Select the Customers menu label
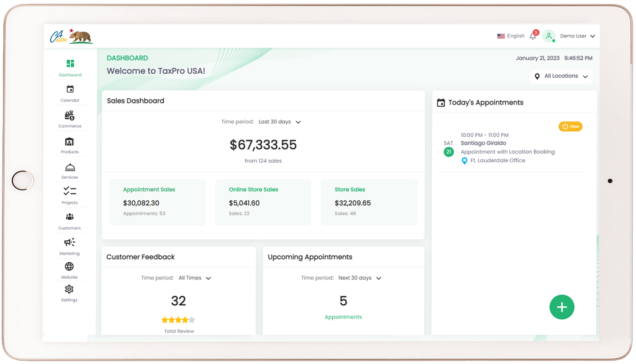The height and width of the screenshot is (364, 636). point(70,229)
